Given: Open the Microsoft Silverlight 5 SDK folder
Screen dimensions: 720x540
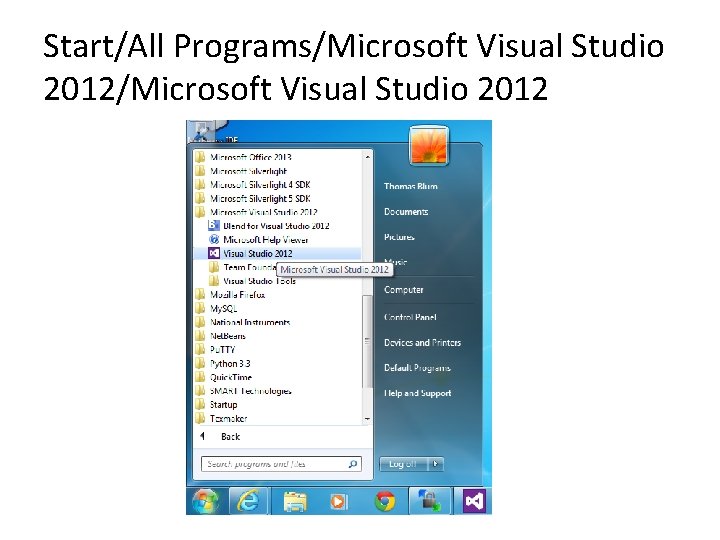Looking at the screenshot, I should click(253, 198).
